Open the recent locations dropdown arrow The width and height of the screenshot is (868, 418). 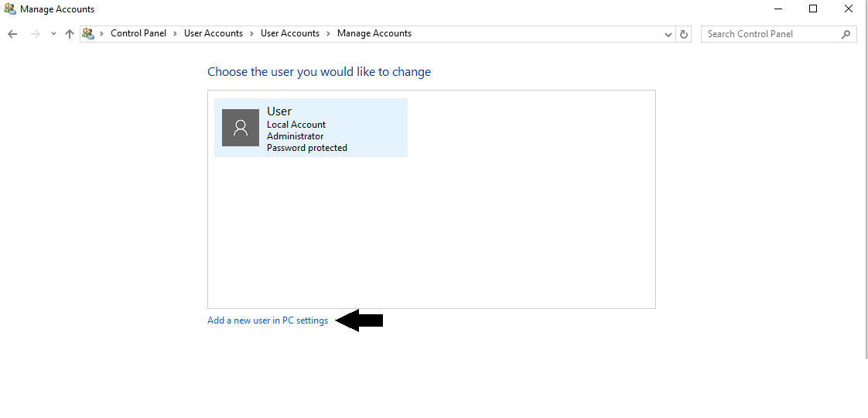click(x=53, y=34)
